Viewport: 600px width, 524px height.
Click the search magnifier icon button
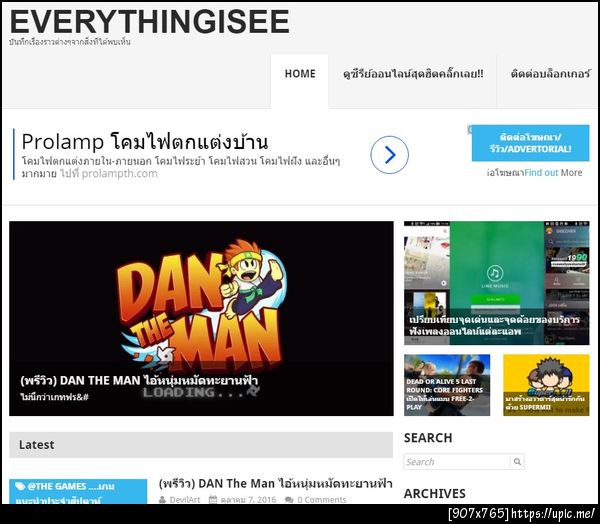[517, 462]
